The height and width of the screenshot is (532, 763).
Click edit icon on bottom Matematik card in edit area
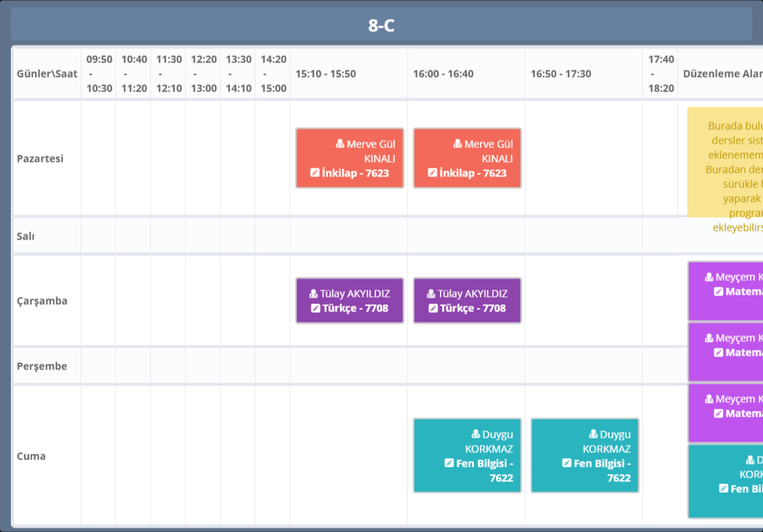tap(719, 413)
